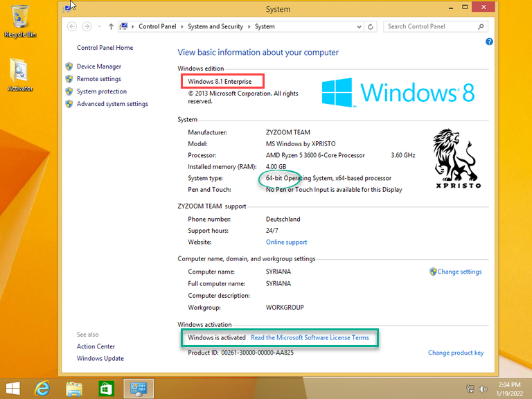Open Windows Store from taskbar

106,389
